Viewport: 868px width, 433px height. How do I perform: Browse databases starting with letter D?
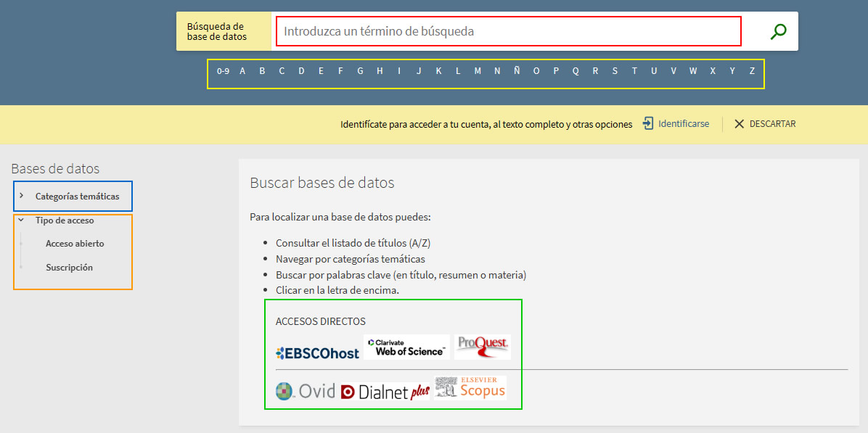click(x=301, y=71)
